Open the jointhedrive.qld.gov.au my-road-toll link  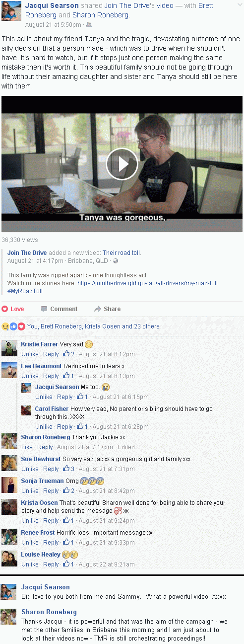point(147,283)
